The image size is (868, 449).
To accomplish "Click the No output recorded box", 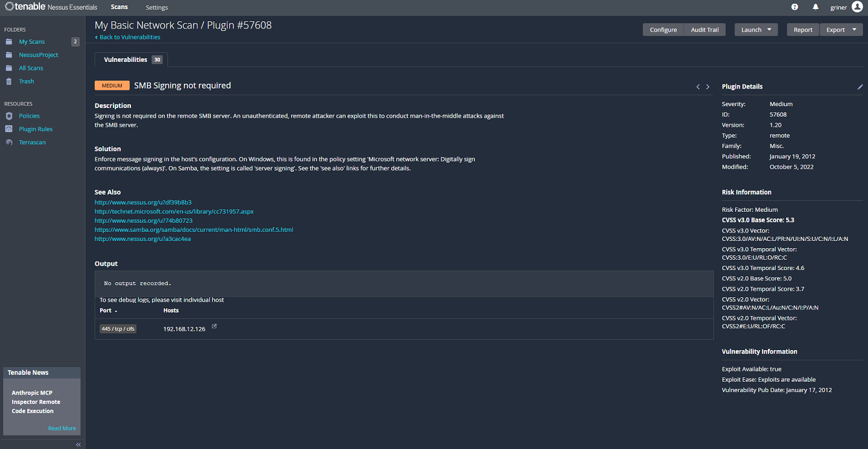I will [x=404, y=283].
